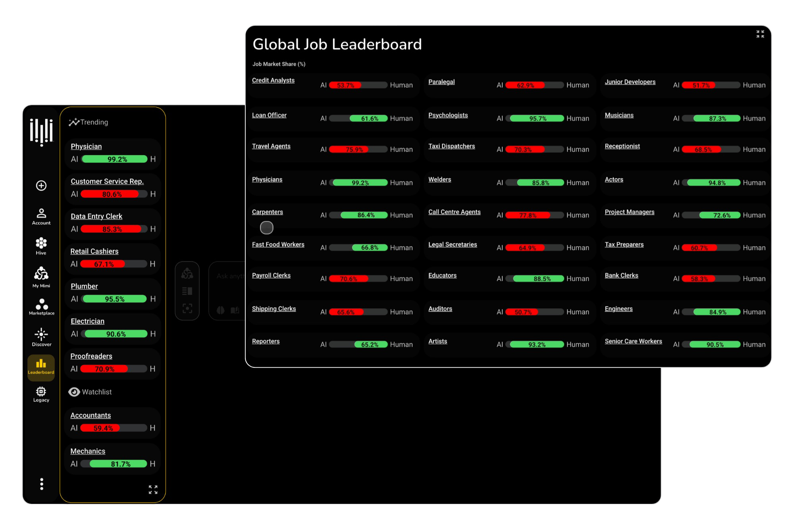The height and width of the screenshot is (532, 794).
Task: Open the Legacy section
Action: pos(41,394)
